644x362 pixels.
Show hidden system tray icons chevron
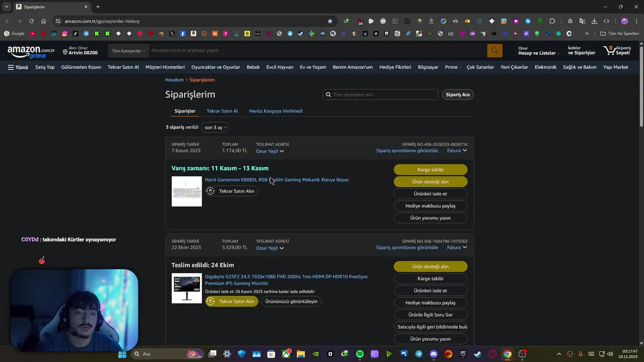tap(558, 354)
